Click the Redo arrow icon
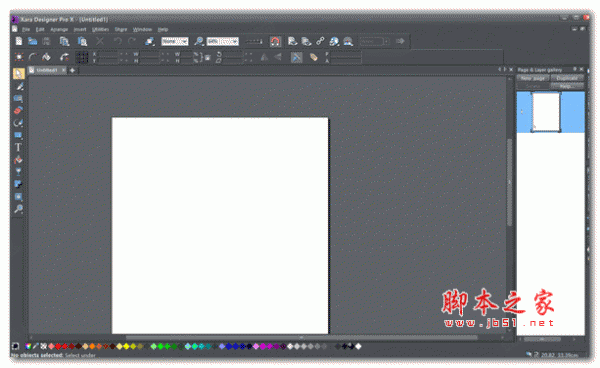This screenshot has height=368, width=600. (132, 41)
